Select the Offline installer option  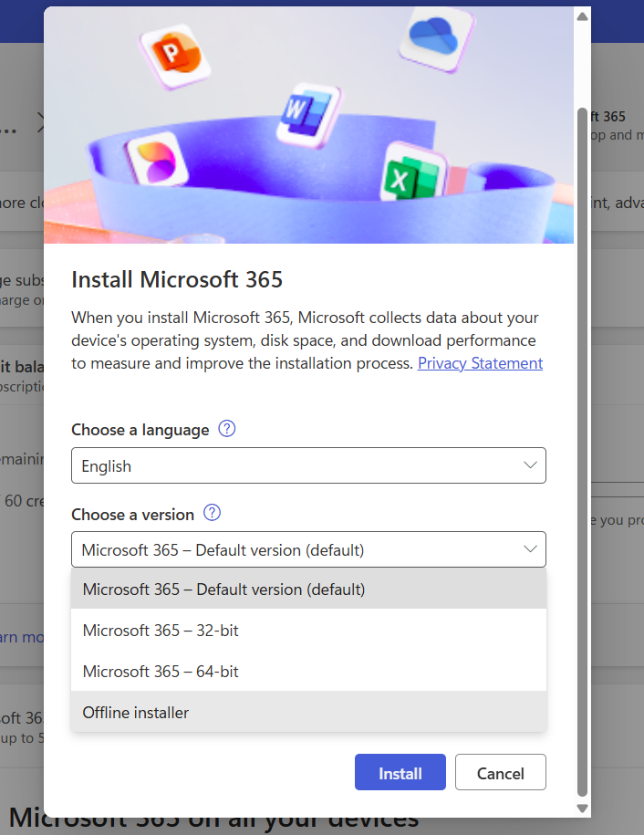(x=308, y=713)
